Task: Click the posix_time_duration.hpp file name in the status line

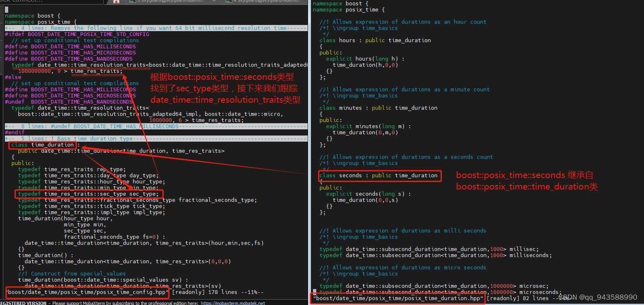Action: coord(398,298)
